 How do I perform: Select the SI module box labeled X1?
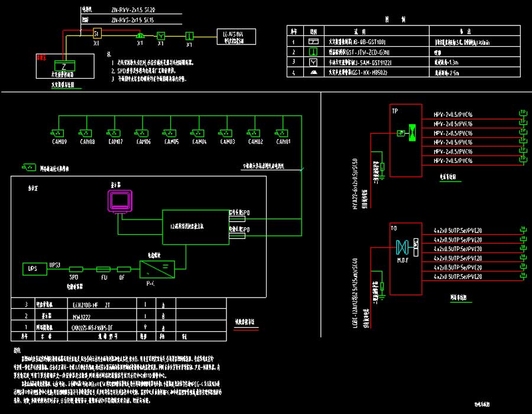pyautogui.click(x=96, y=35)
